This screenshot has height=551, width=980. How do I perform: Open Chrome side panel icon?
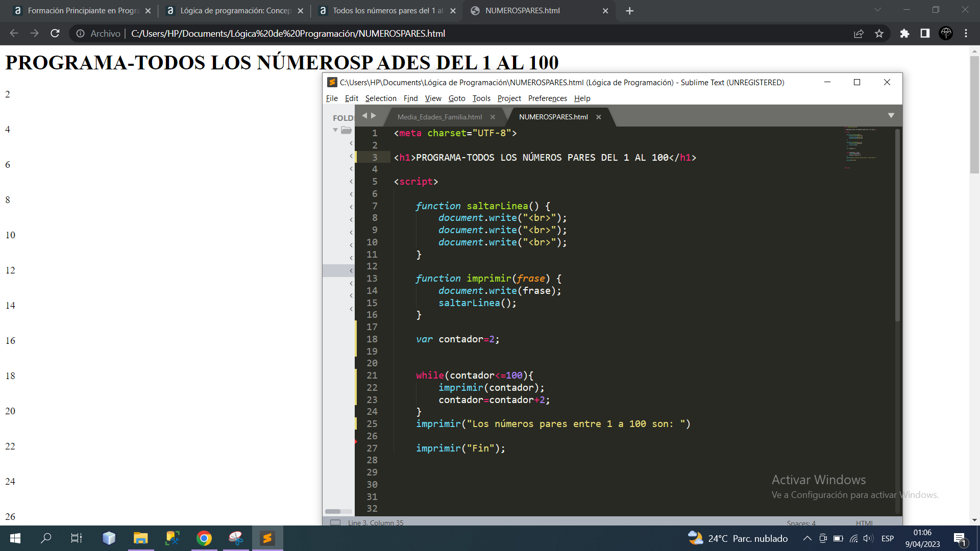tap(925, 33)
